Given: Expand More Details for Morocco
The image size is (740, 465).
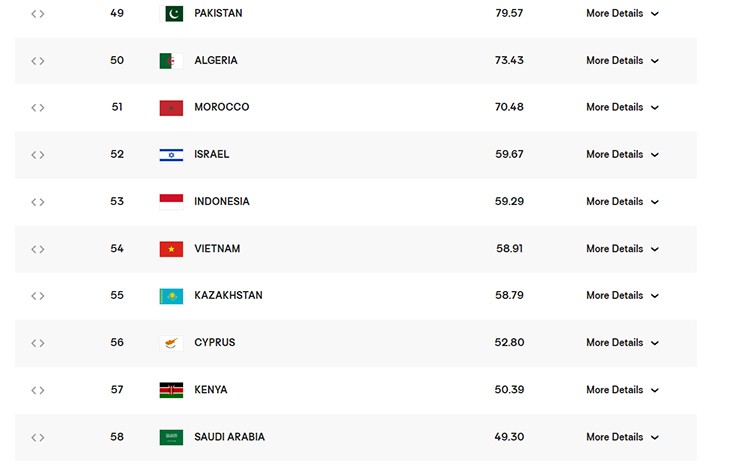Looking at the screenshot, I should pyautogui.click(x=622, y=107).
